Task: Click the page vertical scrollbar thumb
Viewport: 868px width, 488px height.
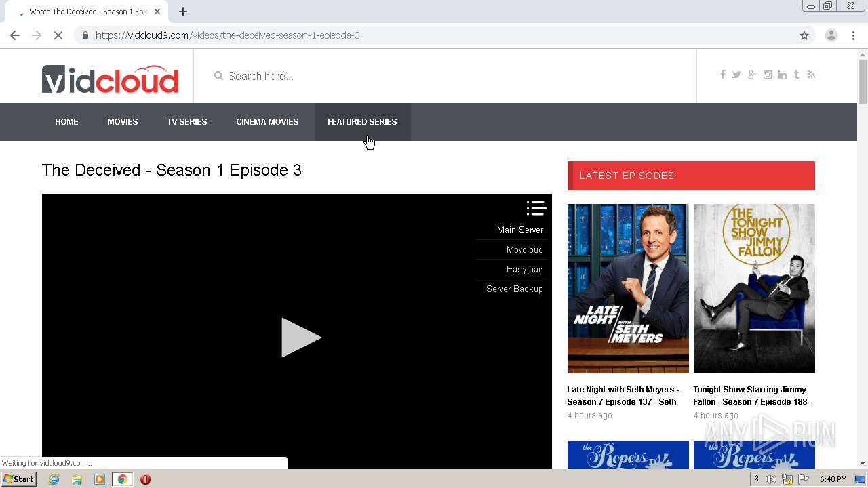Action: (863, 81)
